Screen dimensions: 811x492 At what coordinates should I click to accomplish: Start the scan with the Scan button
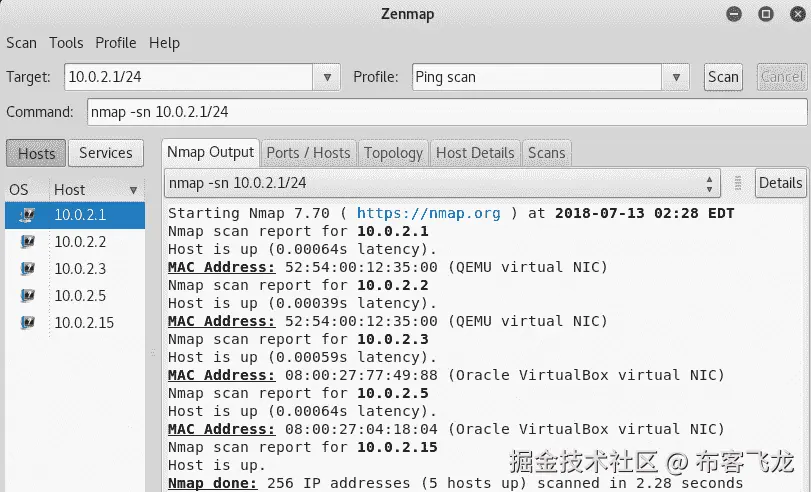tap(723, 77)
